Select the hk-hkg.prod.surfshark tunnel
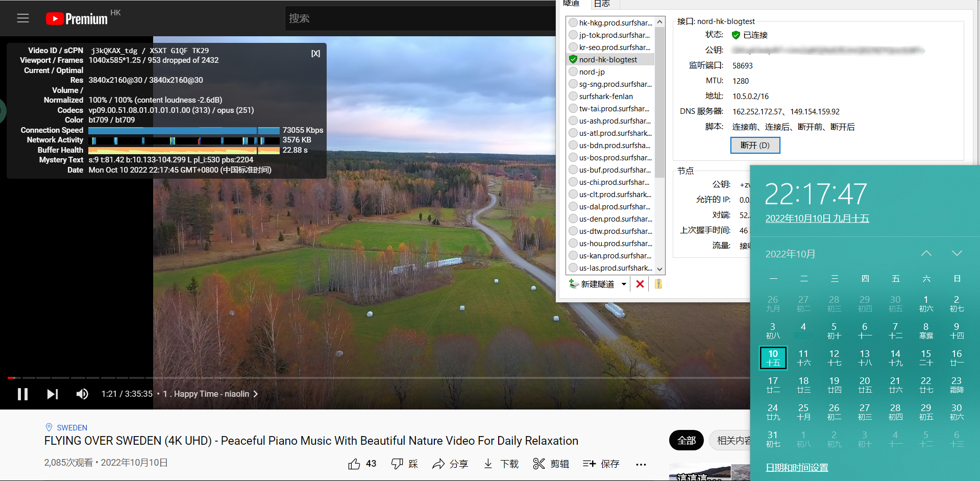This screenshot has width=980, height=481. click(x=615, y=23)
